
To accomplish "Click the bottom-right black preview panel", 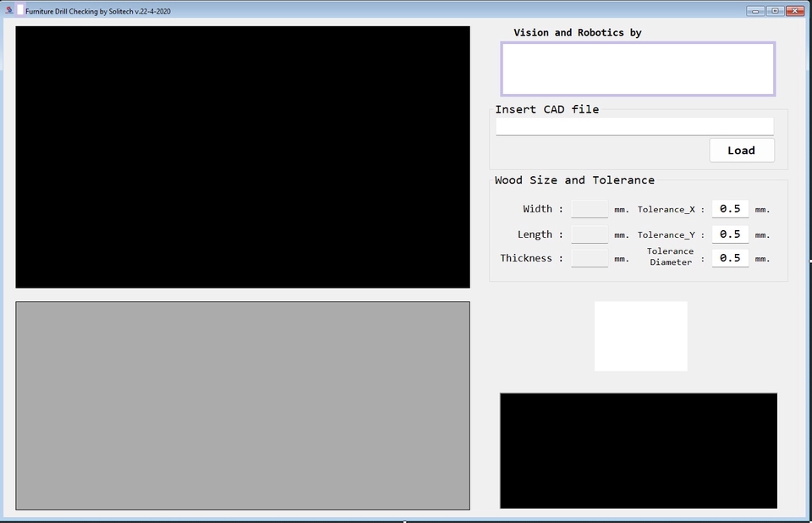I will [639, 449].
